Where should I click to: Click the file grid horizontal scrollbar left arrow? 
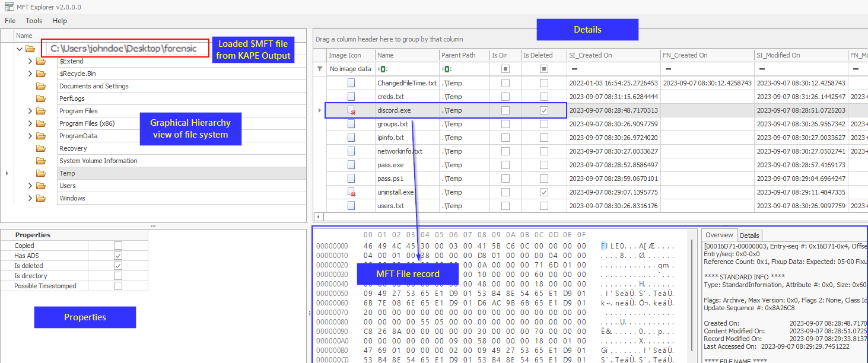coord(319,217)
